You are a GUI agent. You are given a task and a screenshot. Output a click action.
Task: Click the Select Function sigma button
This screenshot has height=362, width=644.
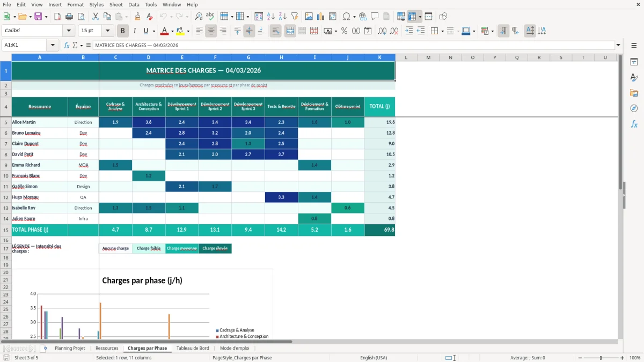click(75, 45)
